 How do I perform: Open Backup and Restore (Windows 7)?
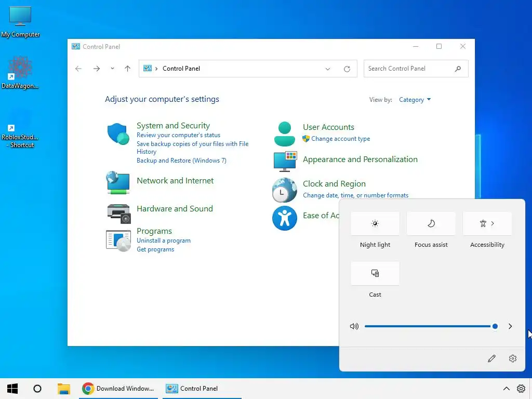(x=181, y=161)
